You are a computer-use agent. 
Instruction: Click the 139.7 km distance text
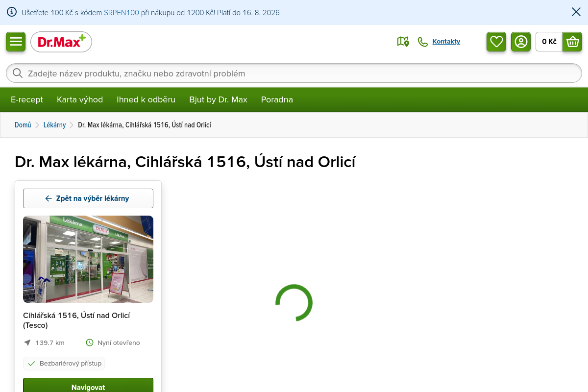[50, 343]
